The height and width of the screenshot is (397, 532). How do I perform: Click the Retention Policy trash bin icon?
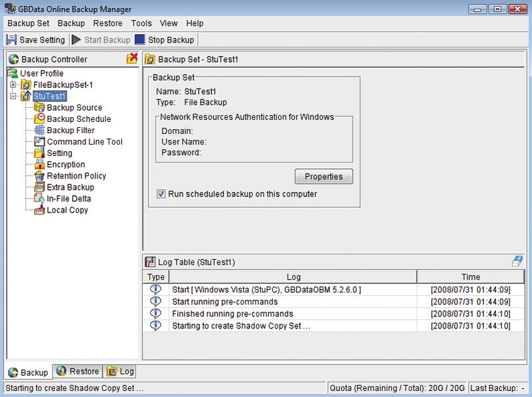(x=39, y=176)
